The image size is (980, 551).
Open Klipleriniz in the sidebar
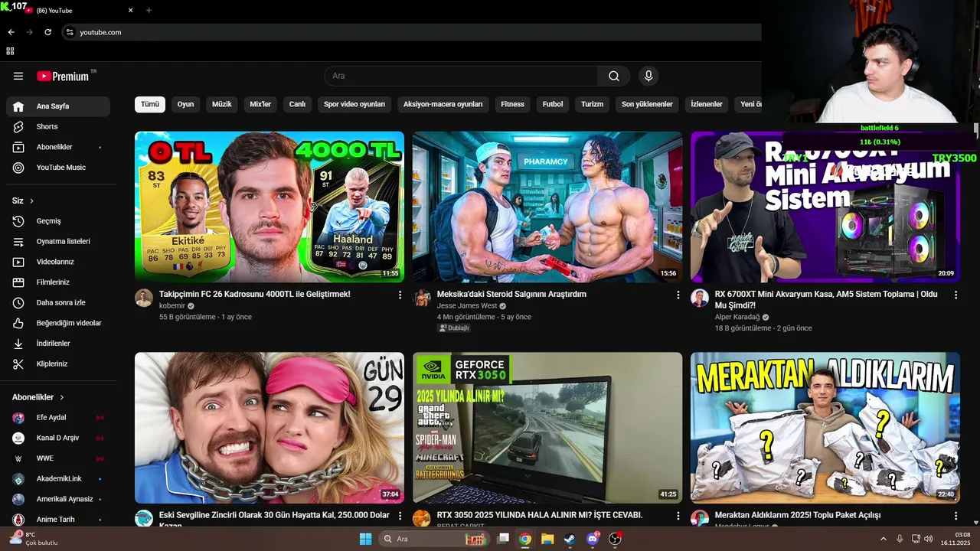pos(58,364)
